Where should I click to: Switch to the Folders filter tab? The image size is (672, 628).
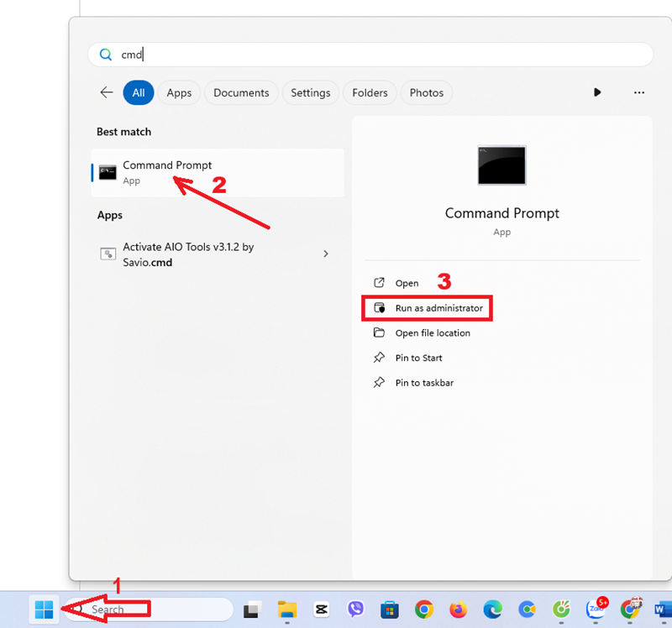tap(370, 92)
